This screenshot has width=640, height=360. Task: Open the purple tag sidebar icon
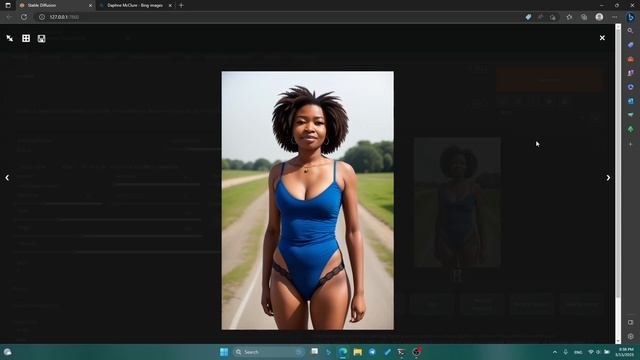[631, 45]
